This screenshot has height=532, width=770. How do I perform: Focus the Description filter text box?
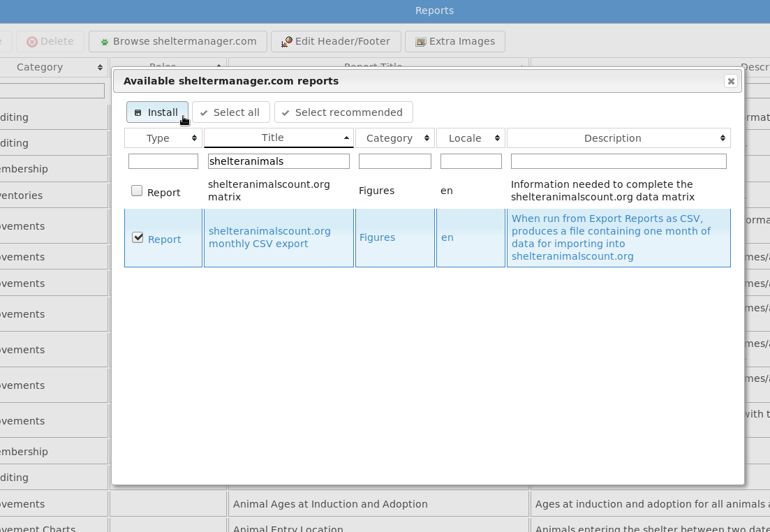618,161
